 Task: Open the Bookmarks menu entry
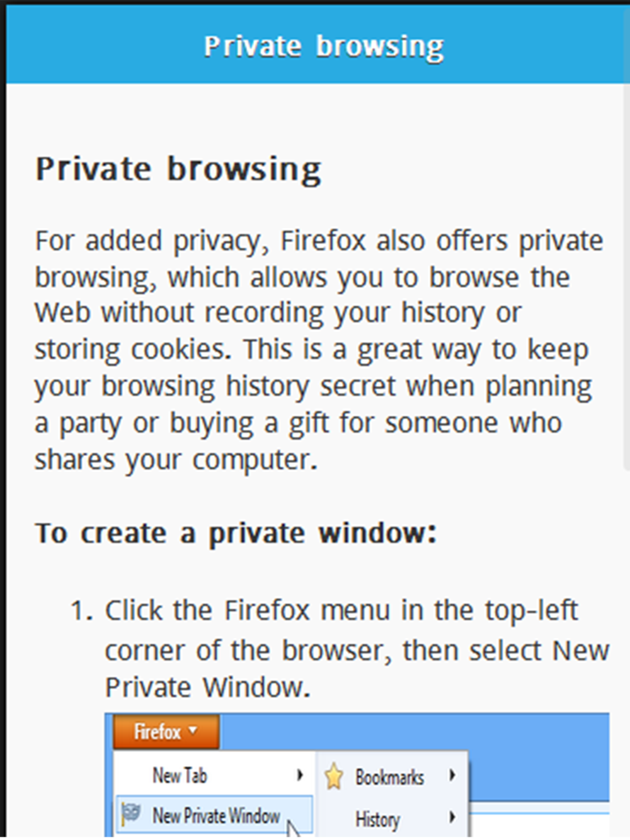click(389, 777)
